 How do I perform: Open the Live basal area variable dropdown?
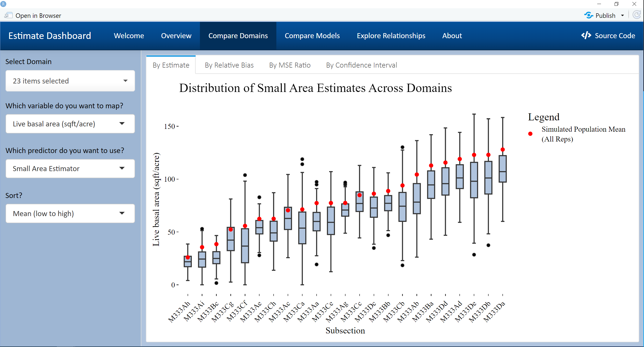[x=70, y=124]
